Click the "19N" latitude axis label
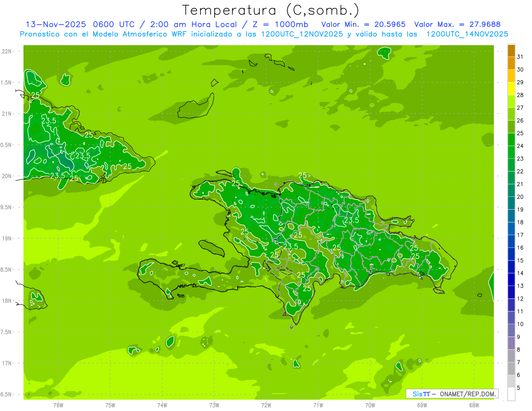The width and height of the screenshot is (532, 411). [8, 238]
